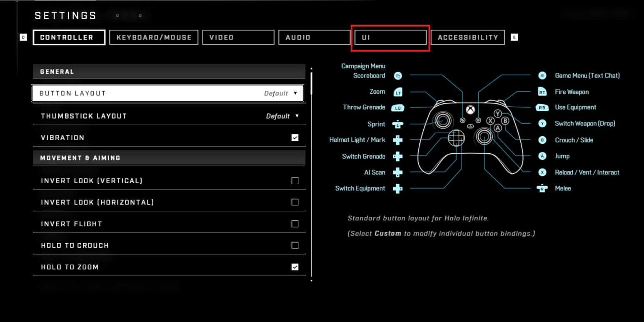Screen dimensions: 644x322
Task: Click the Scoreboard view button icon
Action: (x=398, y=76)
